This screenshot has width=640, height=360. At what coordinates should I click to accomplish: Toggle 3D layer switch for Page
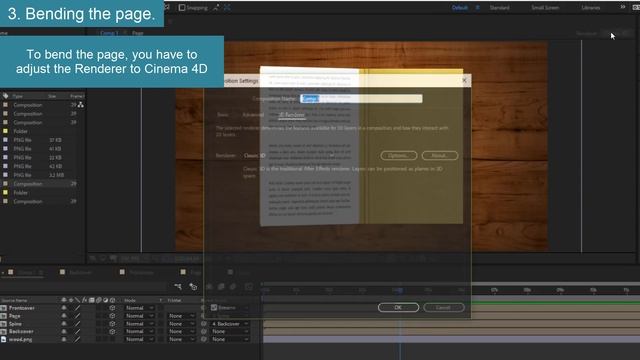pos(112,316)
